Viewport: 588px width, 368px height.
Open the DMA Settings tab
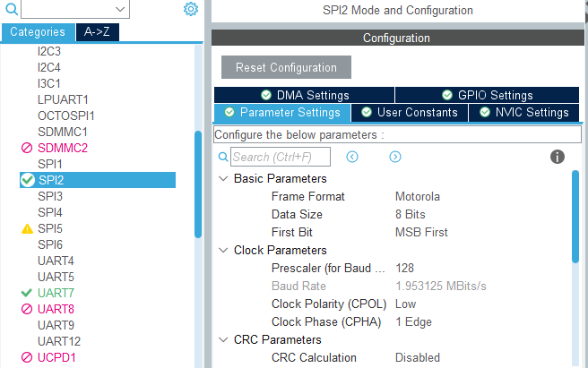click(304, 95)
